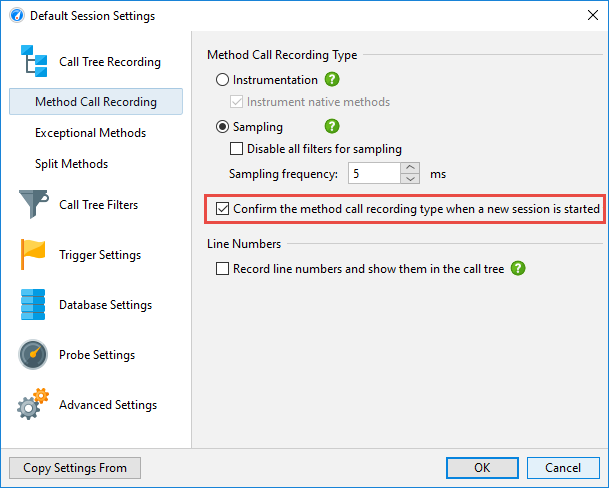
Task: Select the Instrumentation radio button
Action: point(222,80)
